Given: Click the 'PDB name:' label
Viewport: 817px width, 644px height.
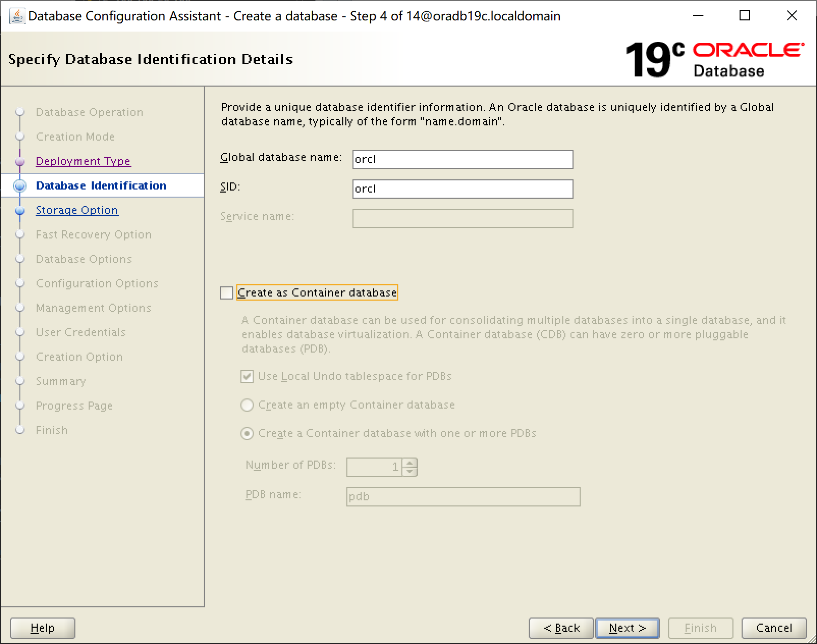Looking at the screenshot, I should coord(274,495).
